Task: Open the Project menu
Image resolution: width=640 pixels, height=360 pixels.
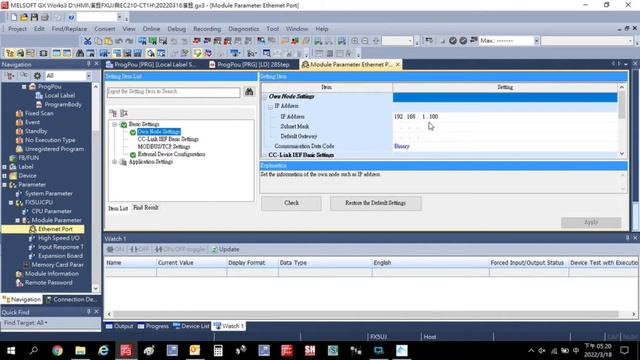Action: coord(17,29)
